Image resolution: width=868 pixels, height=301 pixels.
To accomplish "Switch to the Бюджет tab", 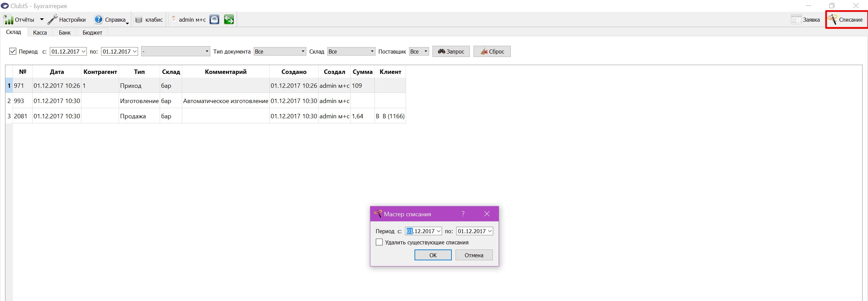I will (x=92, y=33).
